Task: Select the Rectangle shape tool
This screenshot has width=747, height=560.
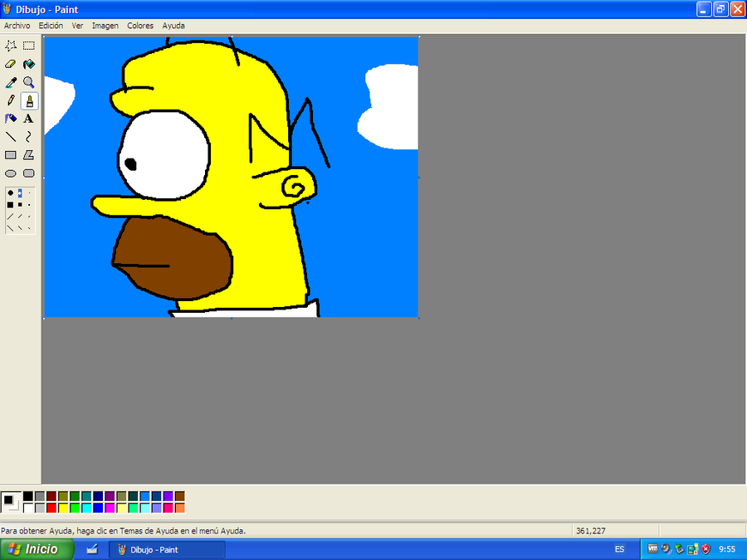Action: pyautogui.click(x=11, y=155)
